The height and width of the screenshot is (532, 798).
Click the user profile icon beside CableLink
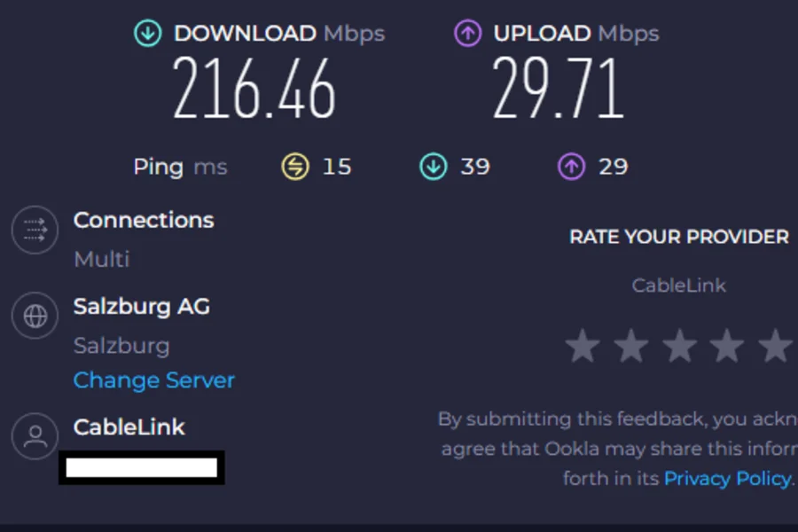coord(35,435)
